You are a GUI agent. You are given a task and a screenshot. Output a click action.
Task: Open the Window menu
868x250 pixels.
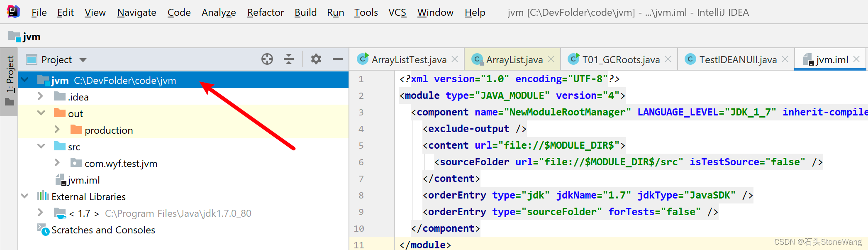[x=435, y=12]
